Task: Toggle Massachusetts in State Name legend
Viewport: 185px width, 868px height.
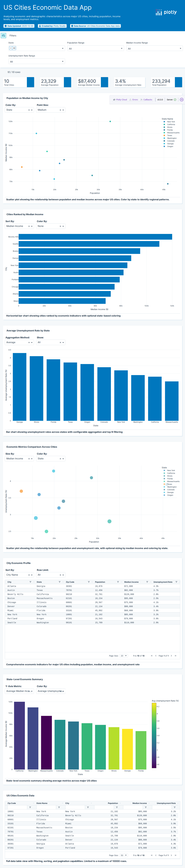Action: (x=172, y=133)
